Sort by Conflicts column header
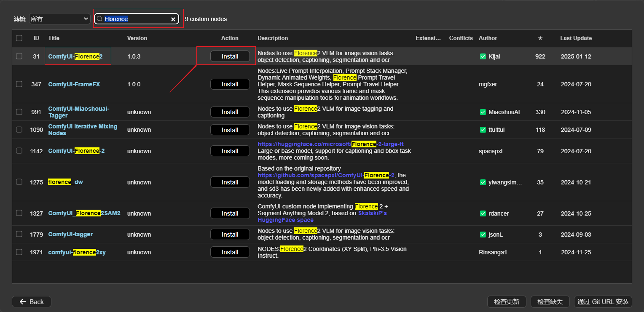Viewport: 644px width, 312px height. pyautogui.click(x=461, y=38)
